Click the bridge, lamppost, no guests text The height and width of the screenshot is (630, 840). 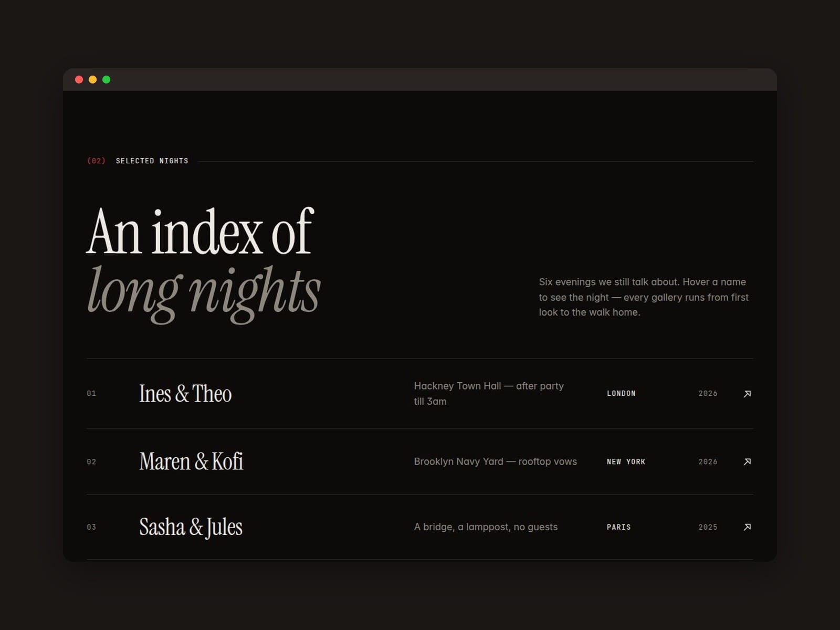(486, 527)
